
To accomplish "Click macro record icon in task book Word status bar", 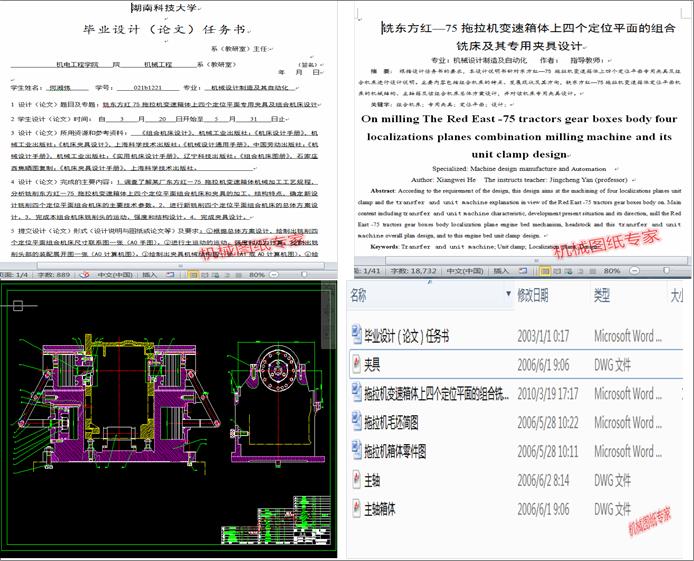I will point(170,275).
